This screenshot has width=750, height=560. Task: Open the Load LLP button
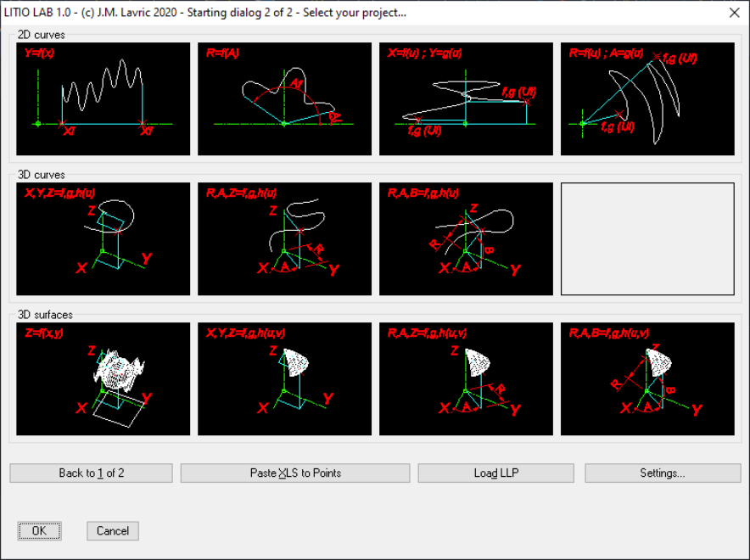pos(496,473)
